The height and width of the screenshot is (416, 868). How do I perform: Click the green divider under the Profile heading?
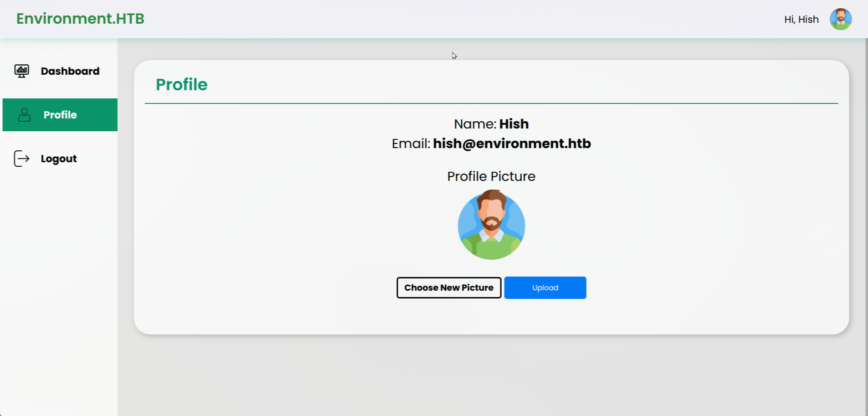tap(491, 103)
